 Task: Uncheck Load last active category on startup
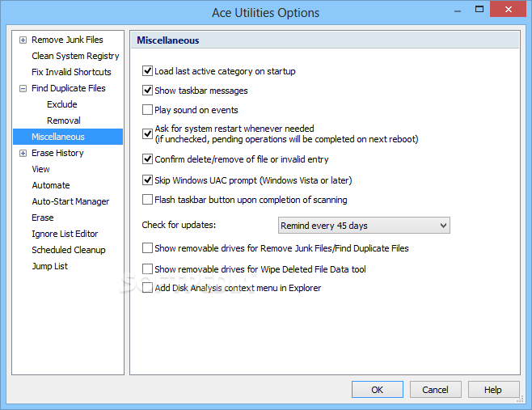coord(147,71)
